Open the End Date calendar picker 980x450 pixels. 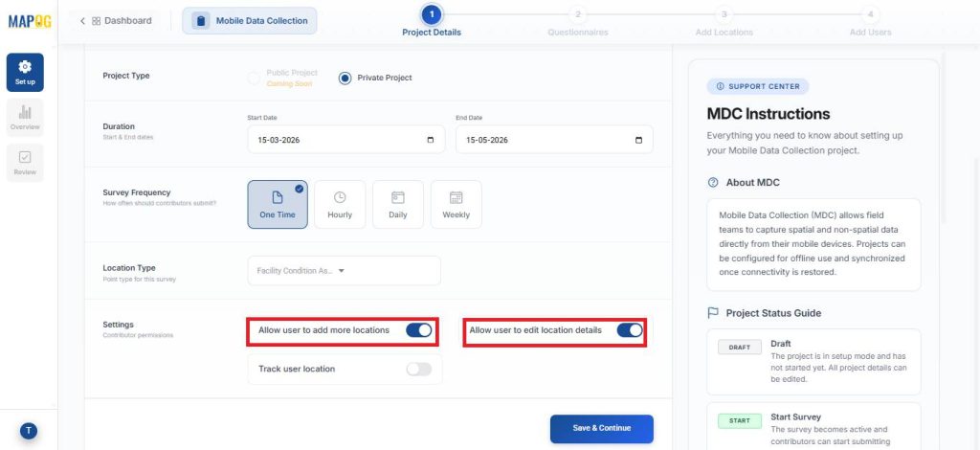(638, 140)
